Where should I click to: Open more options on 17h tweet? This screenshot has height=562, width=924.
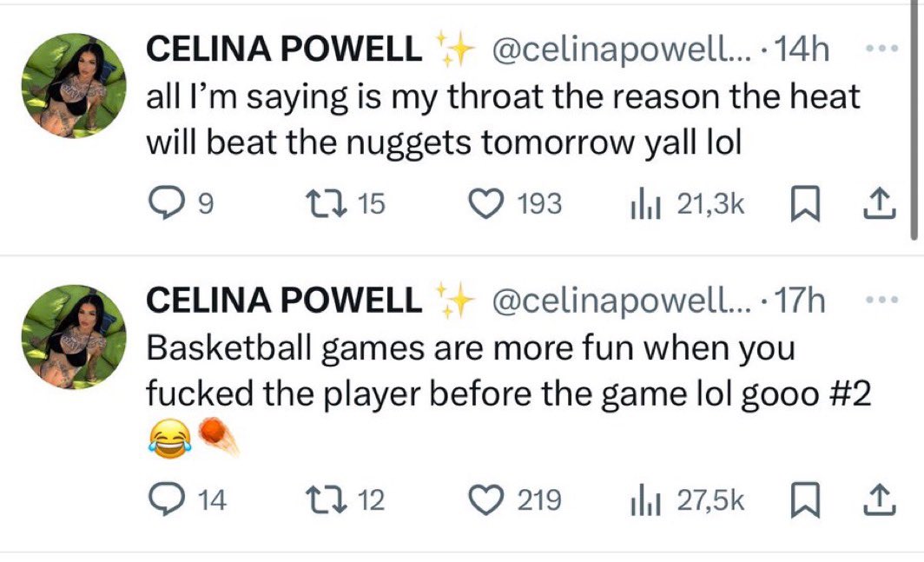[x=881, y=300]
